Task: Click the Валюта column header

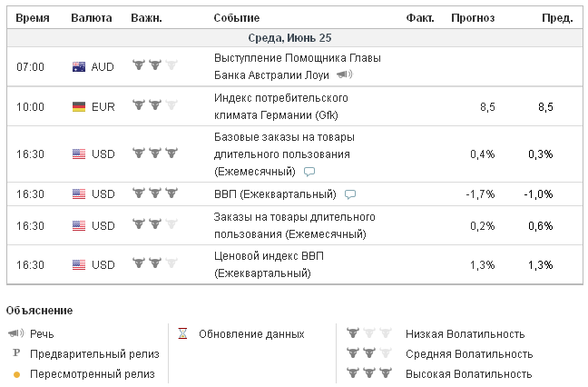Action: [x=92, y=17]
